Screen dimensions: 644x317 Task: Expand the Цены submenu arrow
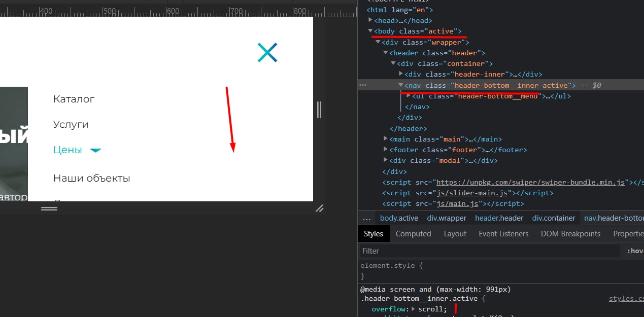[x=95, y=150]
